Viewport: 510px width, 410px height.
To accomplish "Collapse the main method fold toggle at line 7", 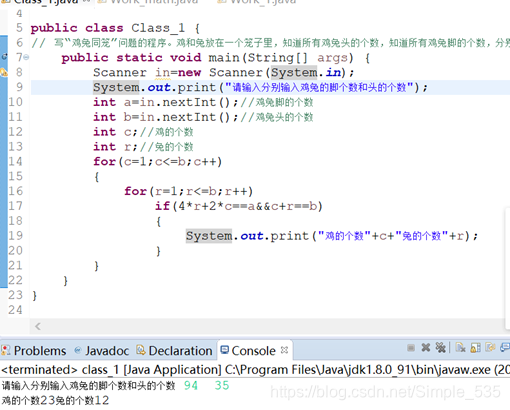I will pos(26,57).
